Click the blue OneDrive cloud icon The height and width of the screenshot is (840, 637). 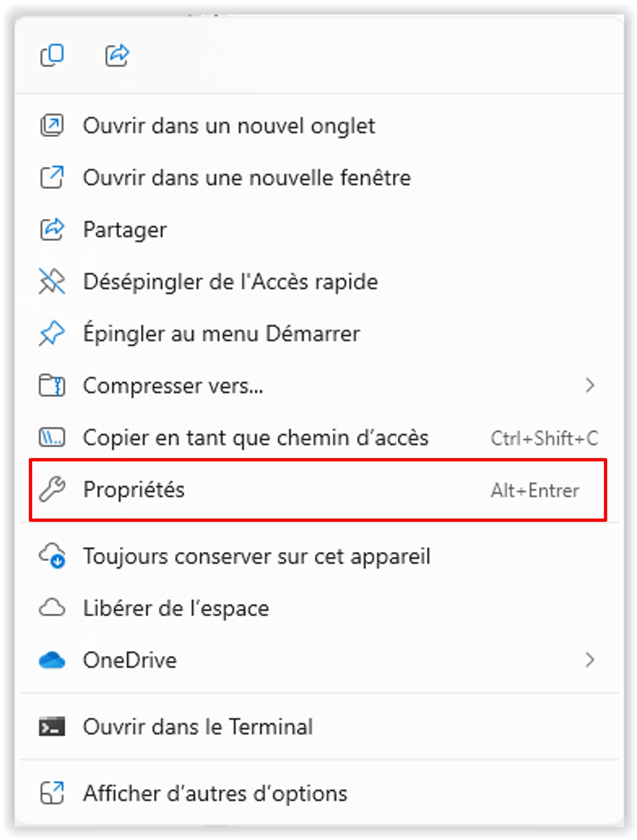52,660
